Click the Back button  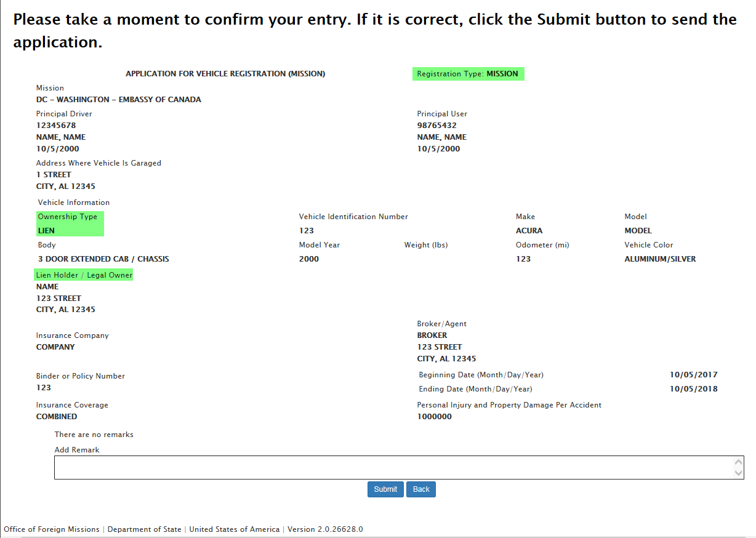421,489
